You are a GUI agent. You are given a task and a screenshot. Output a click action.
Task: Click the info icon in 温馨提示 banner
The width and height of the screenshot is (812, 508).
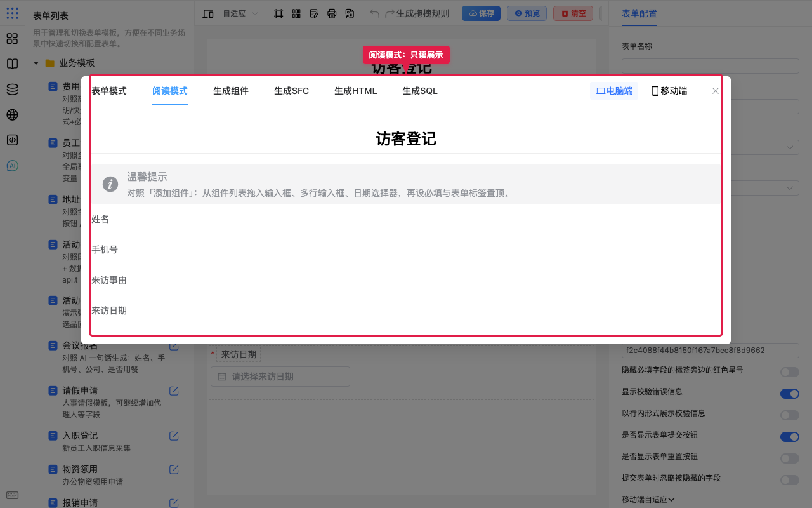click(x=110, y=184)
